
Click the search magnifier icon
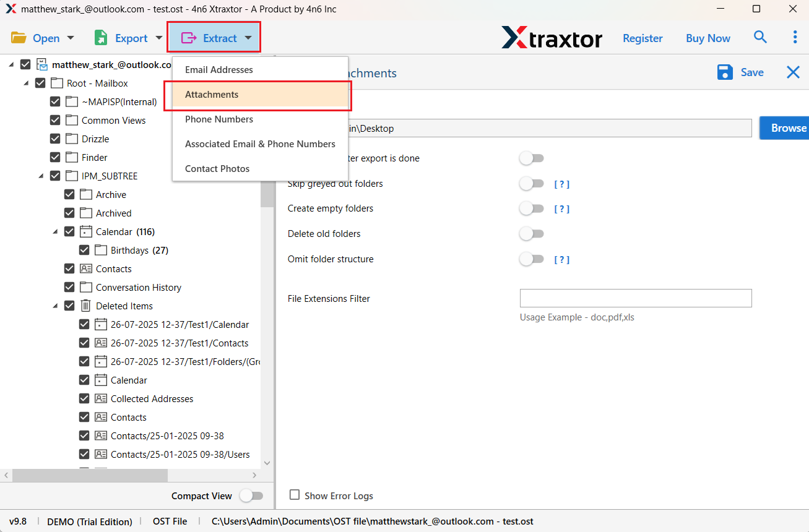click(760, 37)
